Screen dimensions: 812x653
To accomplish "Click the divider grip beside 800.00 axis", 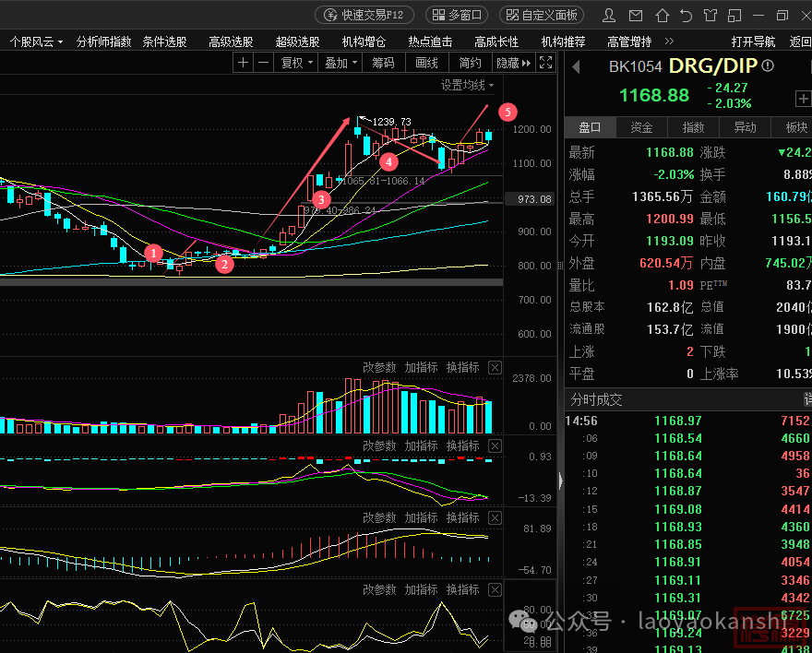I will click(x=560, y=266).
